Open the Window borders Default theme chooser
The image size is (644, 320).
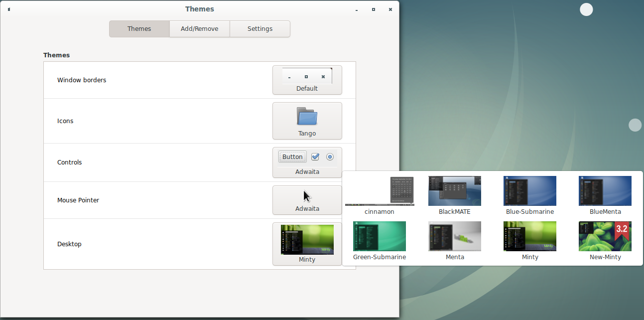point(307,80)
